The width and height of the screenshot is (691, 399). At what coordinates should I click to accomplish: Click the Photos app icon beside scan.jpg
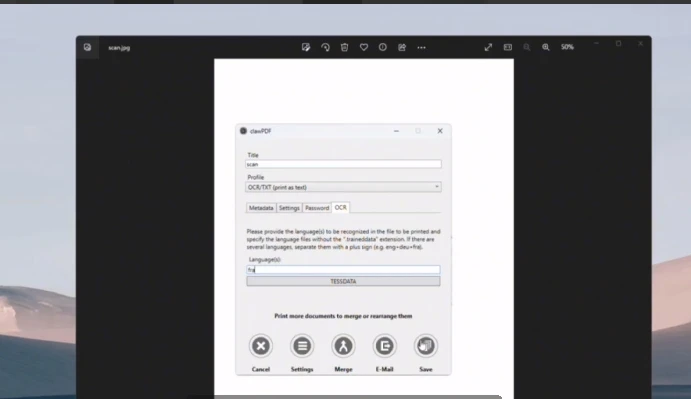click(87, 47)
